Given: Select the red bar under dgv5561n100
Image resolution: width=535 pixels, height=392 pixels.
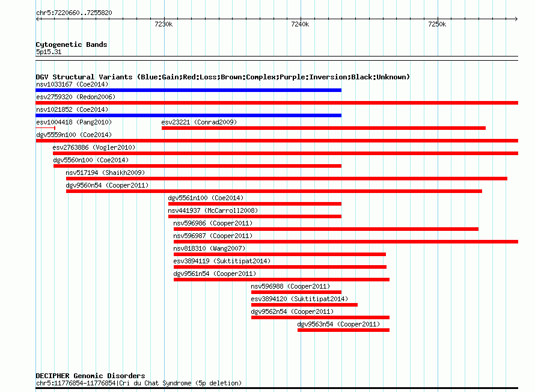Looking at the screenshot, I should (254, 204).
